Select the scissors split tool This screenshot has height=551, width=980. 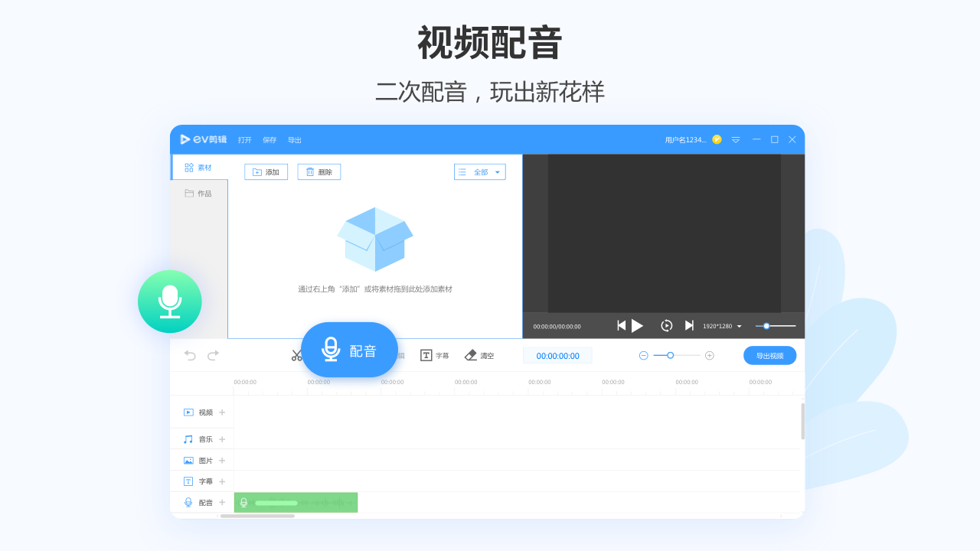(x=296, y=355)
